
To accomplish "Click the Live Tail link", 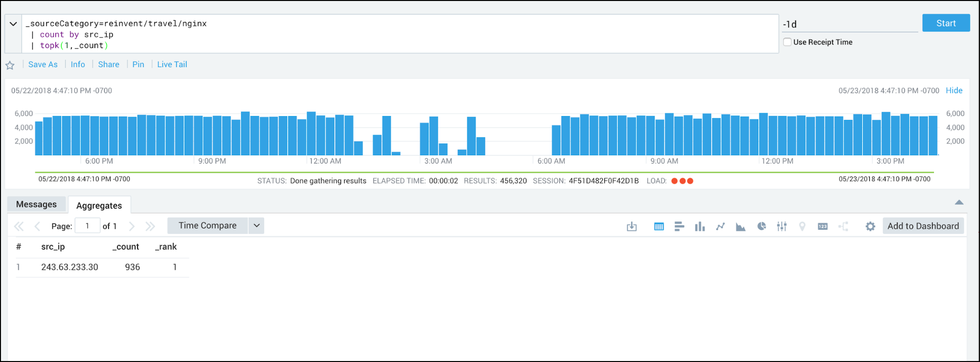I will pos(172,65).
